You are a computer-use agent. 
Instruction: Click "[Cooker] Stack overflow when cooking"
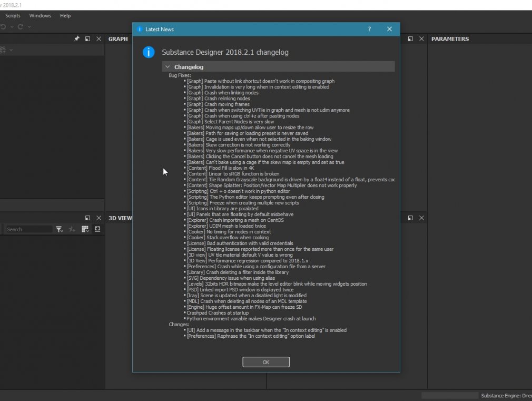228,237
